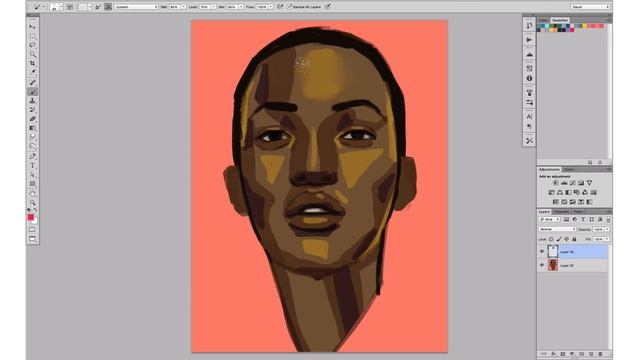
Task: Click the Fill percentage field
Action: [x=598, y=239]
